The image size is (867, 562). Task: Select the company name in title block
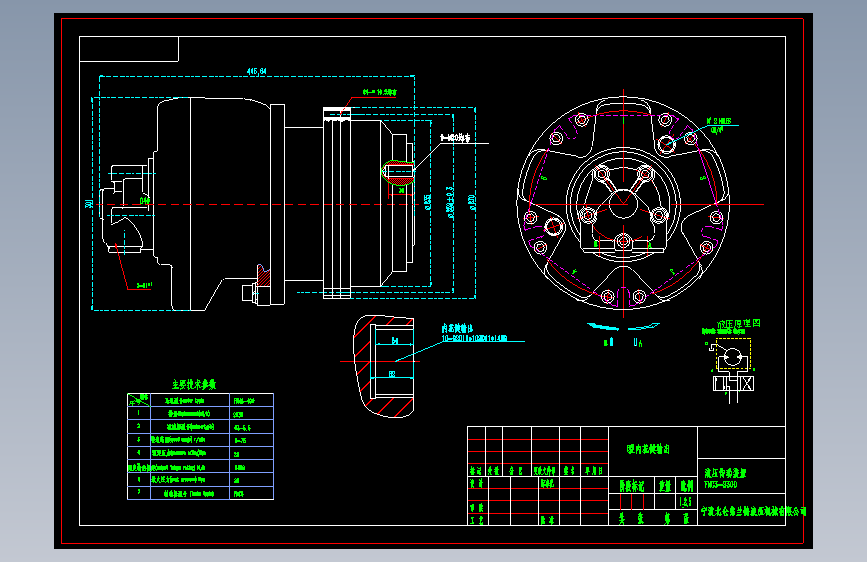(753, 511)
